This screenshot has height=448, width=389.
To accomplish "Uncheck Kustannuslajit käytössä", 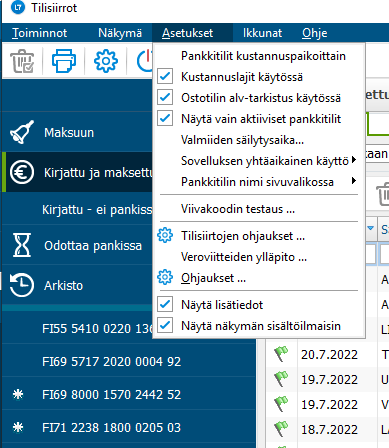I will pos(165,77).
